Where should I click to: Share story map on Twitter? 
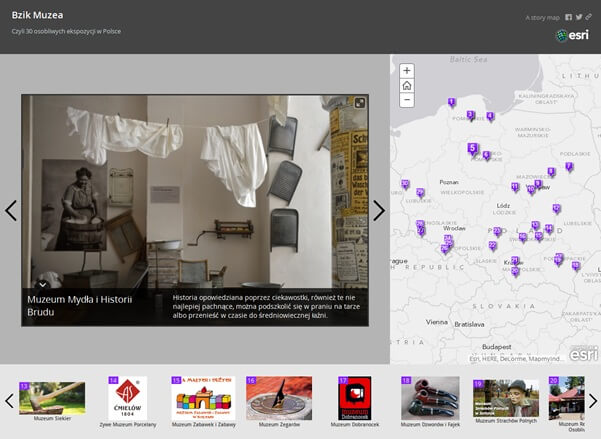pyautogui.click(x=579, y=17)
